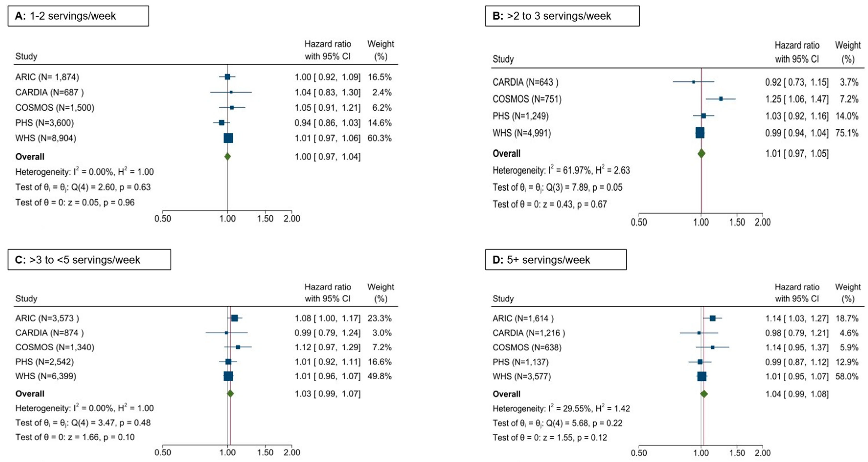Image resolution: width=868 pixels, height=462 pixels.
Task: Click the COSMOS (N=751) study label
Action: 527,99
